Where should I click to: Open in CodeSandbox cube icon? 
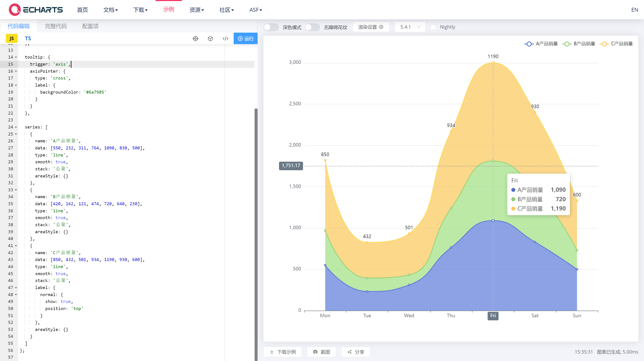(x=211, y=38)
